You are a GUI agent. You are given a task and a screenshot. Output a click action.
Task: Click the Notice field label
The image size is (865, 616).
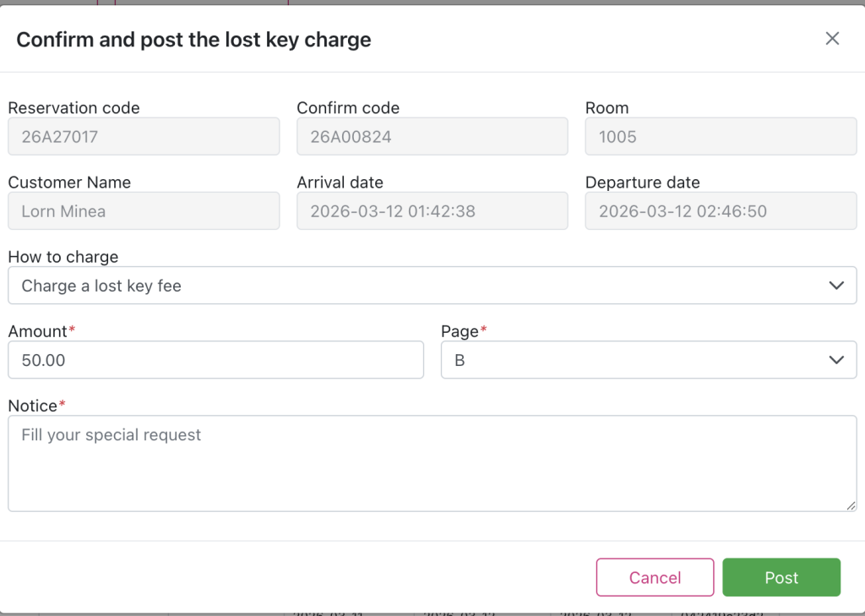click(32, 406)
